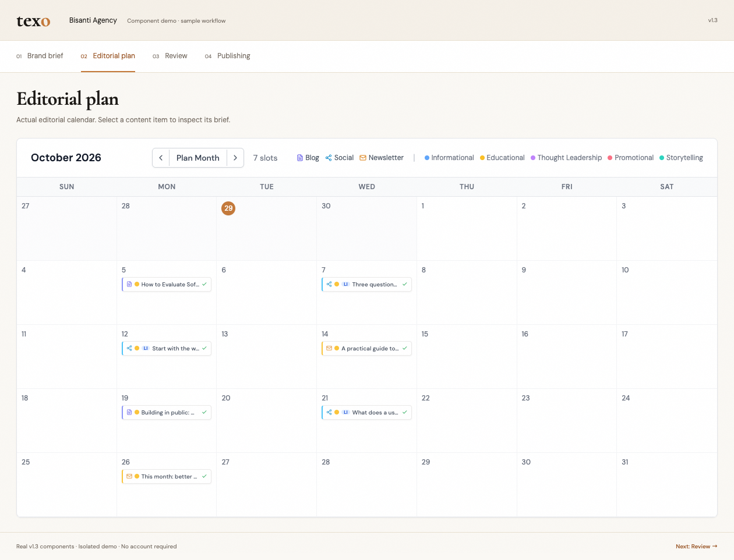Click share icon on 'What does a us' item
Image resolution: width=734 pixels, height=560 pixels.
329,412
